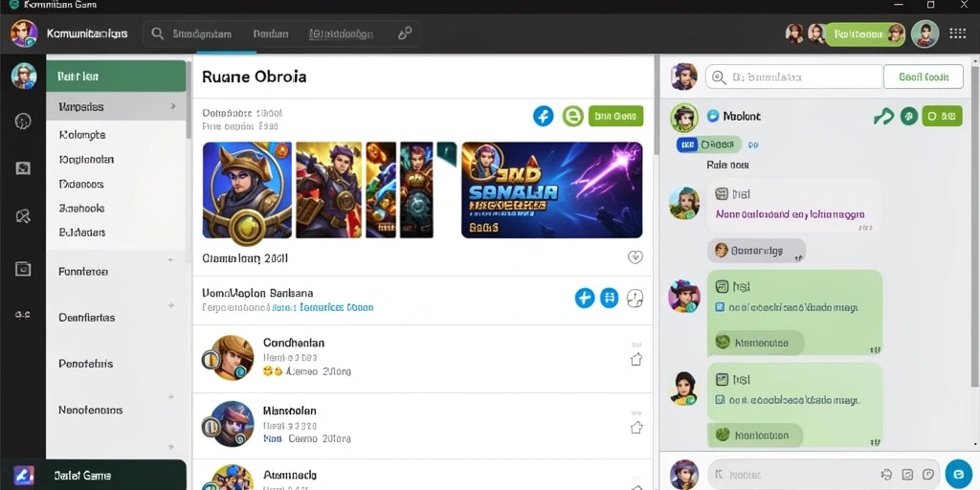Click the star icon on the Condhanlan row

[x=636, y=360]
